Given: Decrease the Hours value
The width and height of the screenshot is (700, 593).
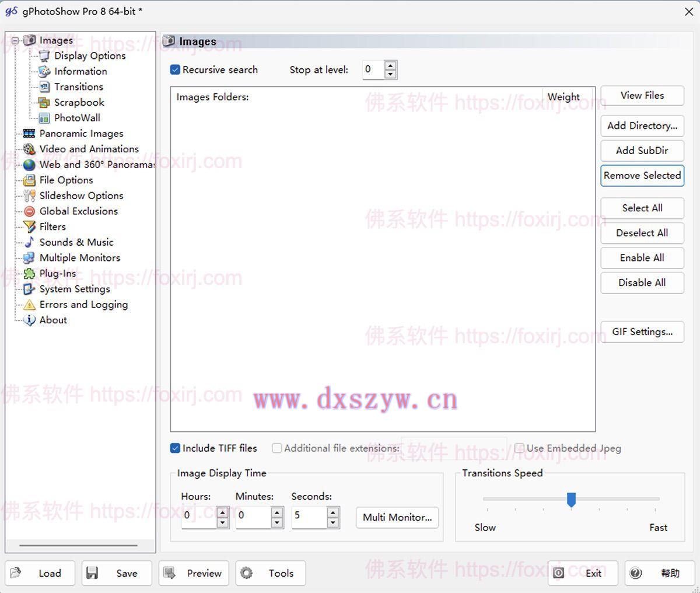Looking at the screenshot, I should pos(222,522).
